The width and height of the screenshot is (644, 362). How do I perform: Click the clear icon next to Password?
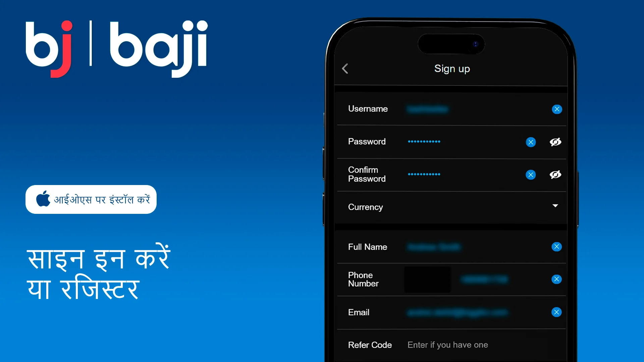click(x=531, y=141)
